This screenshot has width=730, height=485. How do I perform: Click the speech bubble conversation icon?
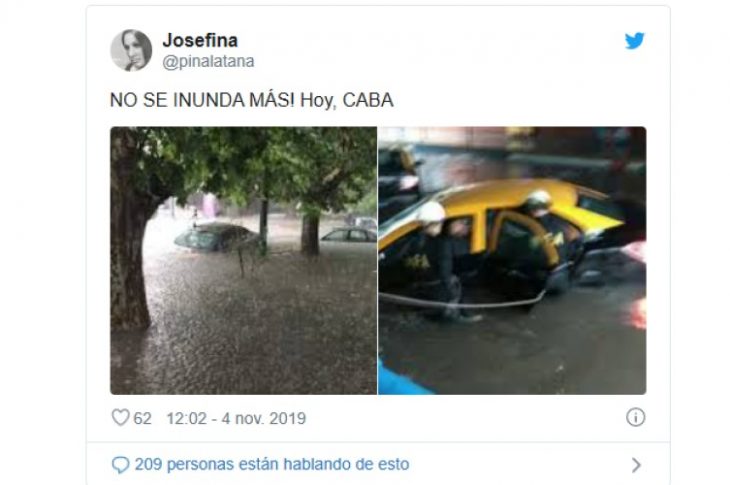tap(121, 465)
